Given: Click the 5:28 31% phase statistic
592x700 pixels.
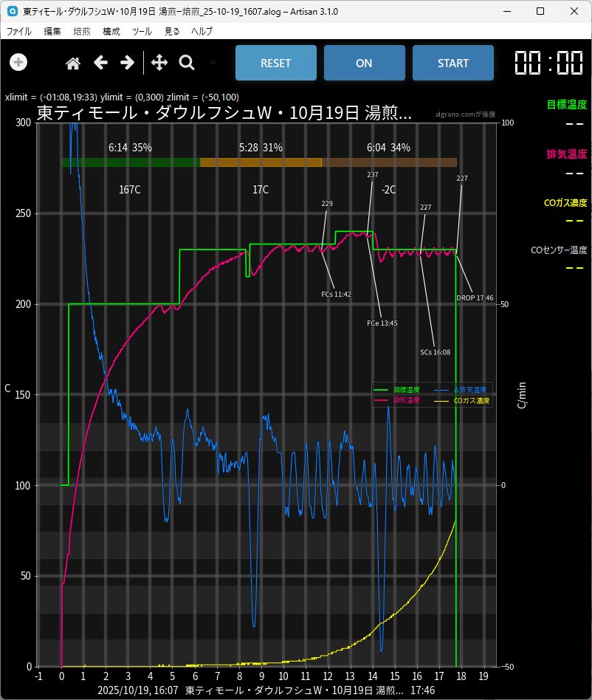Looking at the screenshot, I should [x=261, y=148].
